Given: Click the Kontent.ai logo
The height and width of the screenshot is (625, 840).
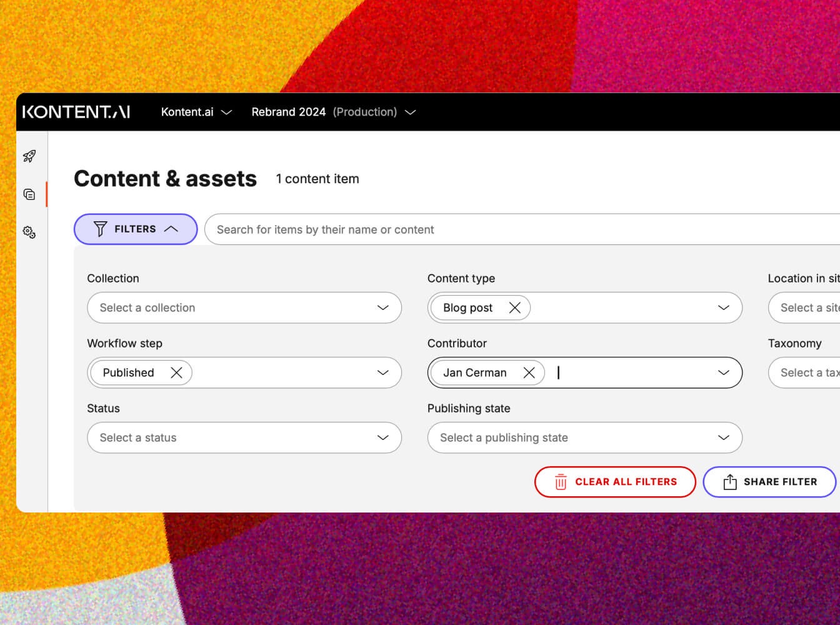Looking at the screenshot, I should (76, 112).
